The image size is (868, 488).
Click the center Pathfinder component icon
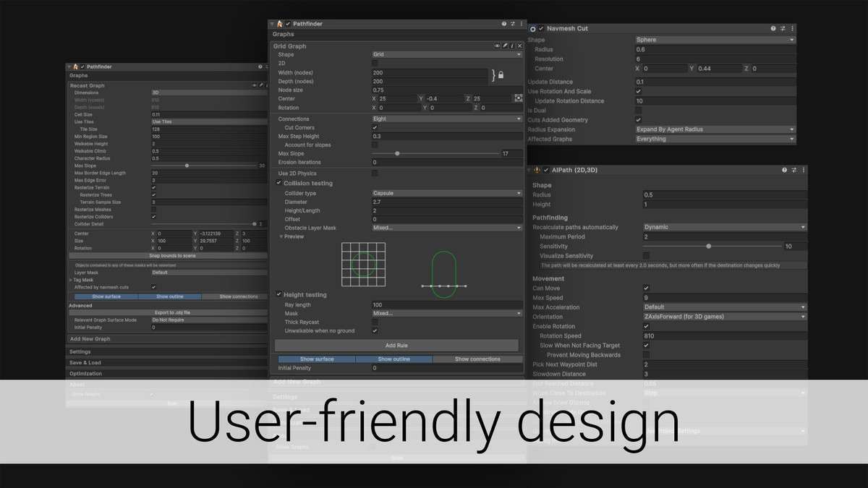280,24
